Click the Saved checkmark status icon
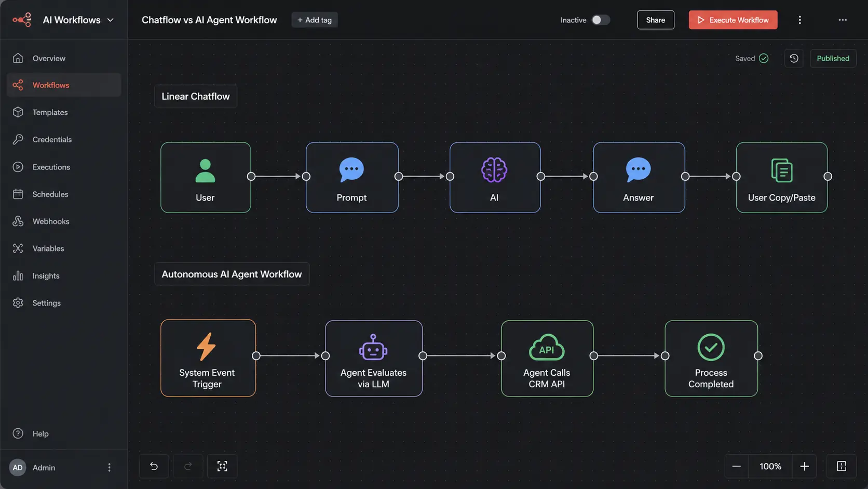The width and height of the screenshot is (868, 489). coord(764,58)
